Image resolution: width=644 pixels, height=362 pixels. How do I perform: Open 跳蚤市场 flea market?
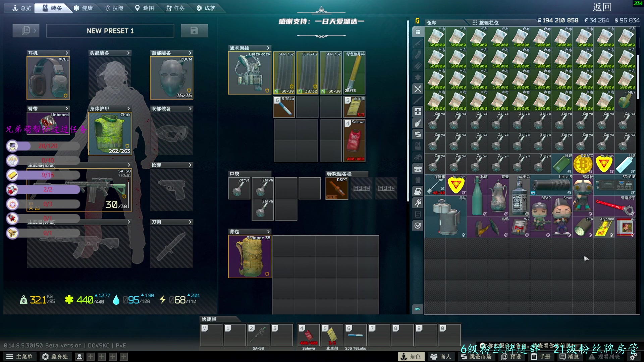[x=476, y=357]
